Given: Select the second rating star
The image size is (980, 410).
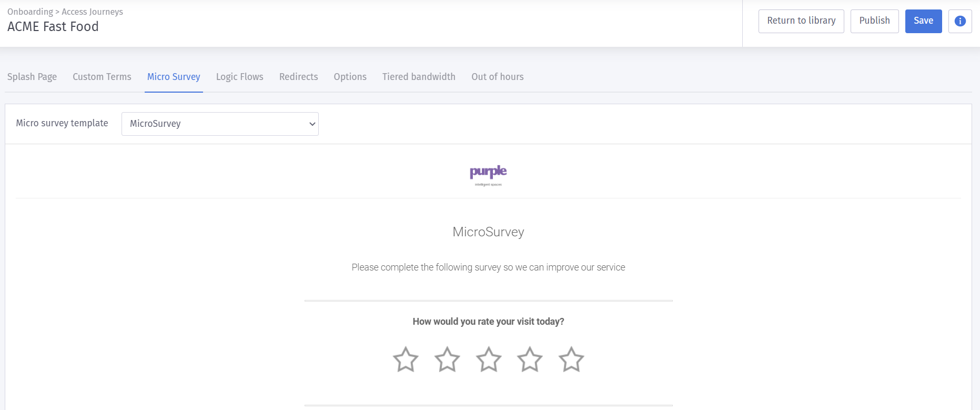Looking at the screenshot, I should (447, 359).
